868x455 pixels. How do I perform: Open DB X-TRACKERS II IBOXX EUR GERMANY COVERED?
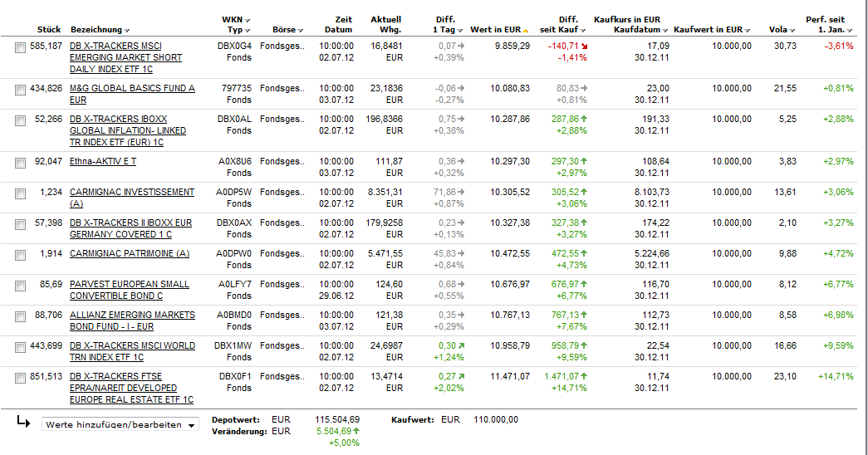pos(130,228)
